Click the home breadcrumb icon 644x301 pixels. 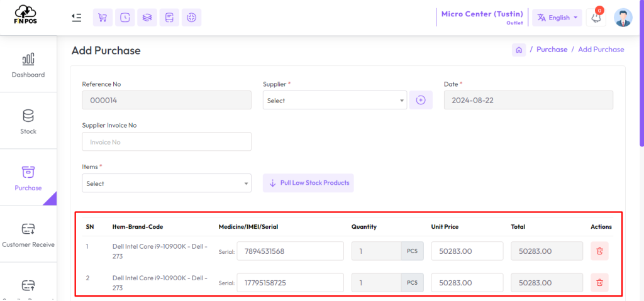519,50
